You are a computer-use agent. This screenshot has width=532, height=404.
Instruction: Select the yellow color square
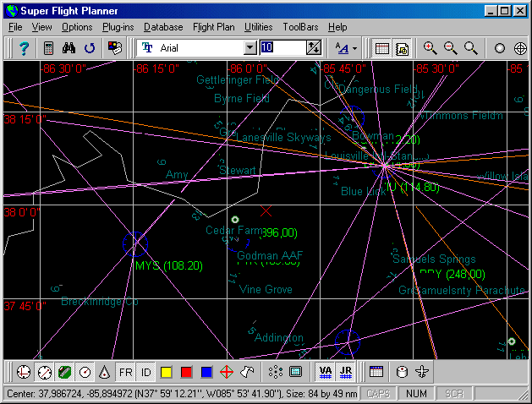[x=167, y=372]
